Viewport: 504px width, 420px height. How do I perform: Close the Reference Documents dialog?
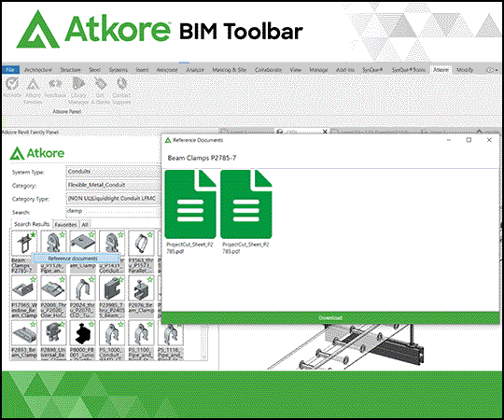coord(489,140)
